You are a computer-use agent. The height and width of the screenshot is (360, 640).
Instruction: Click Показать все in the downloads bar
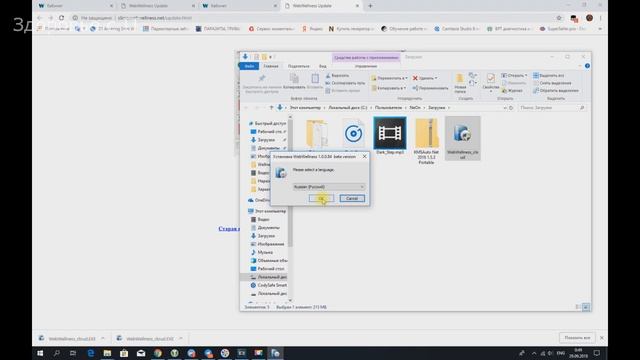(x=577, y=338)
